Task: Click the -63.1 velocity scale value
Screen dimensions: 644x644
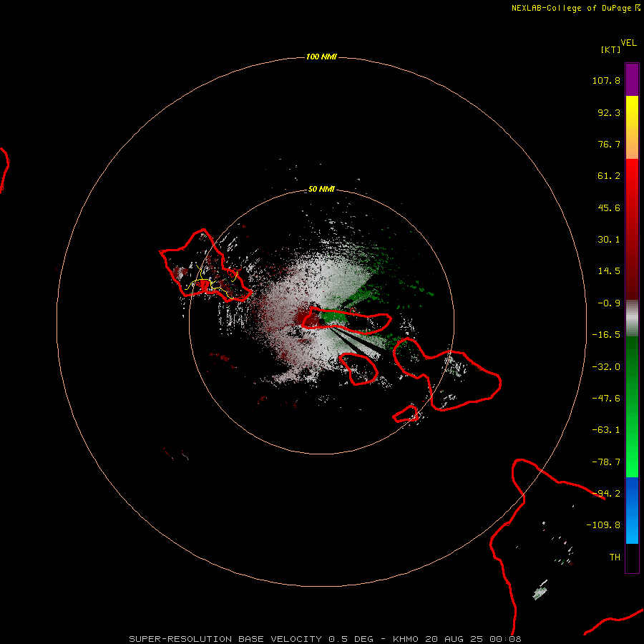Action: click(606, 430)
